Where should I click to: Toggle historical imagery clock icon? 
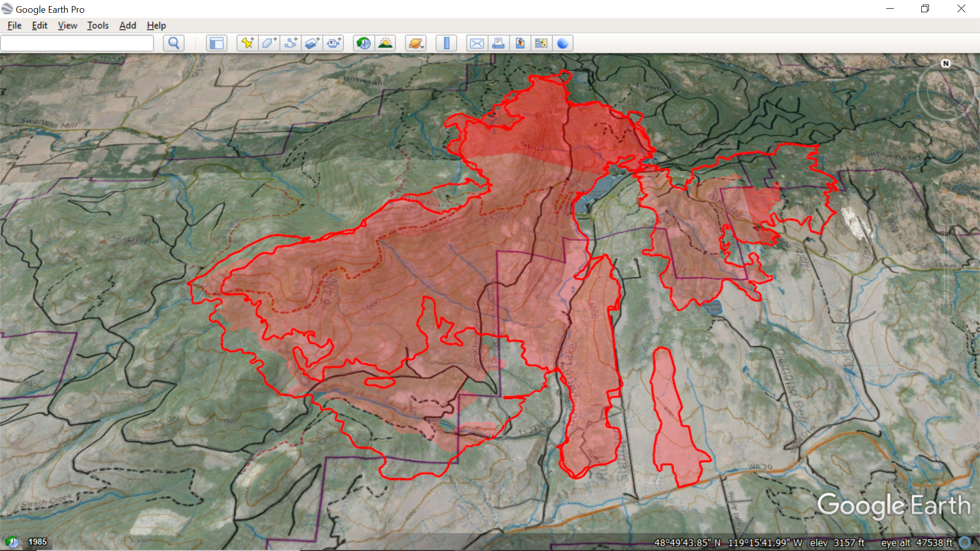click(x=363, y=43)
